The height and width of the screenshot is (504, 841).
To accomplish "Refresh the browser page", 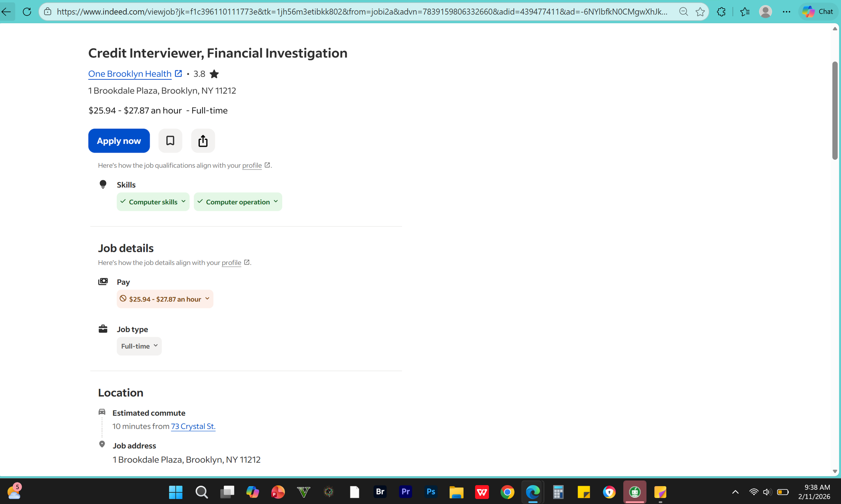I will coord(27,11).
